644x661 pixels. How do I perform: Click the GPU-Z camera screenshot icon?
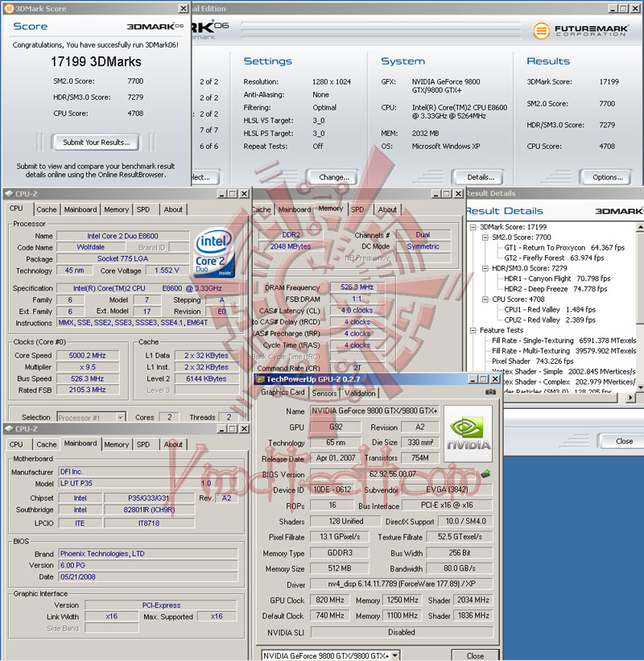490,392
